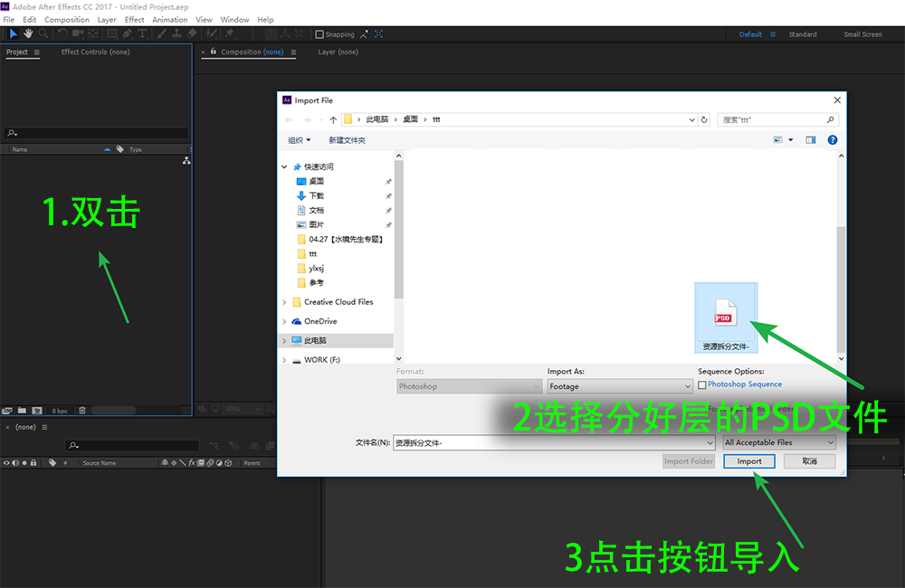Click the Project panel search field
905x588 pixels.
(x=96, y=133)
